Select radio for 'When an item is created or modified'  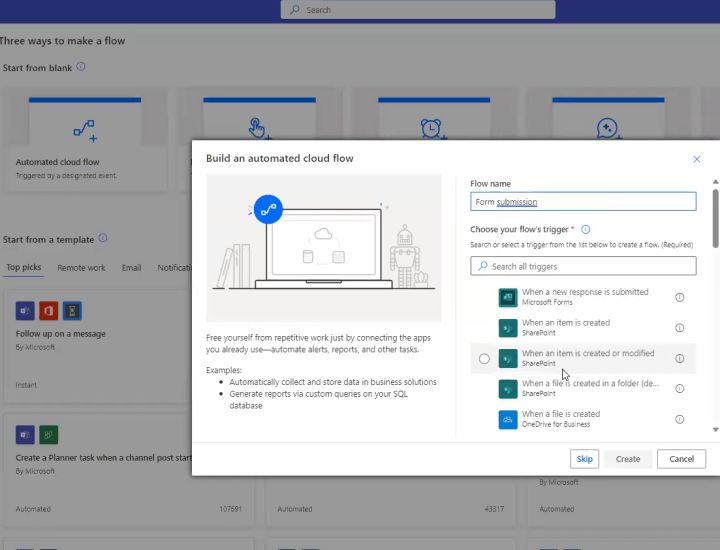(484, 359)
